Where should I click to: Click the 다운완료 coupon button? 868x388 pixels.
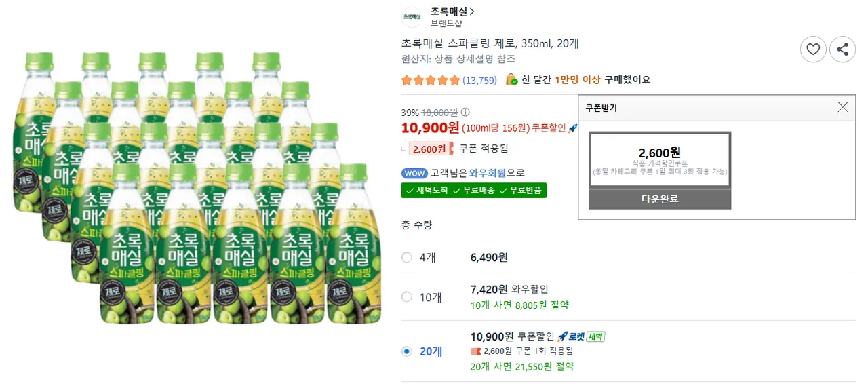coord(660,199)
